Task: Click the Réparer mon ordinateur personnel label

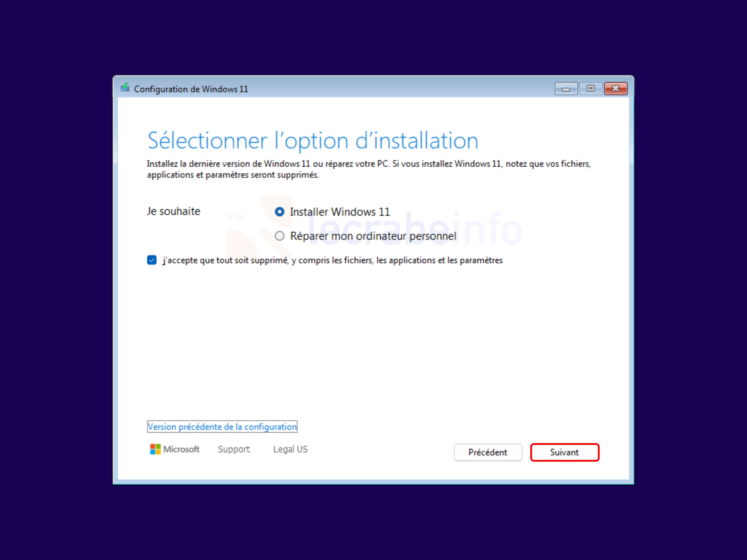Action: tap(373, 236)
